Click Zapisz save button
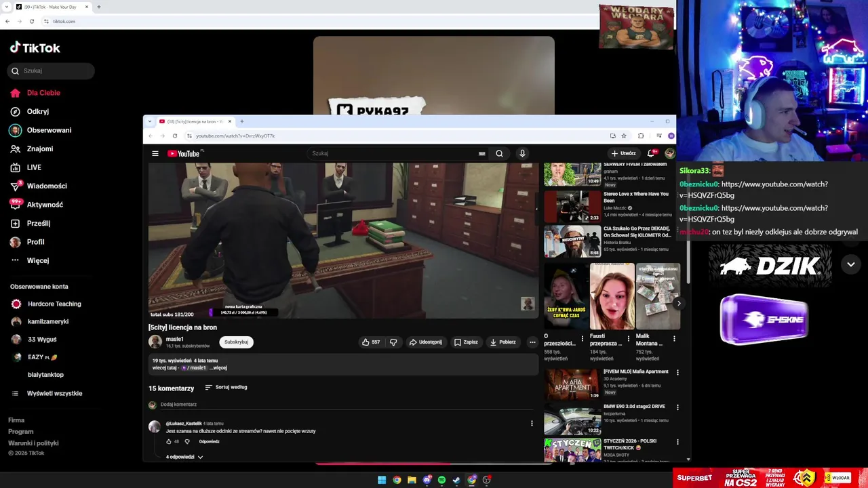868x488 pixels. coord(467,342)
